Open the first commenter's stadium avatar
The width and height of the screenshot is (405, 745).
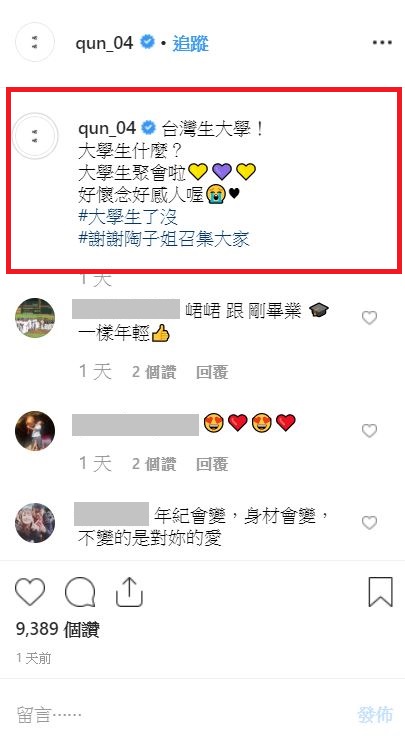coord(35,318)
